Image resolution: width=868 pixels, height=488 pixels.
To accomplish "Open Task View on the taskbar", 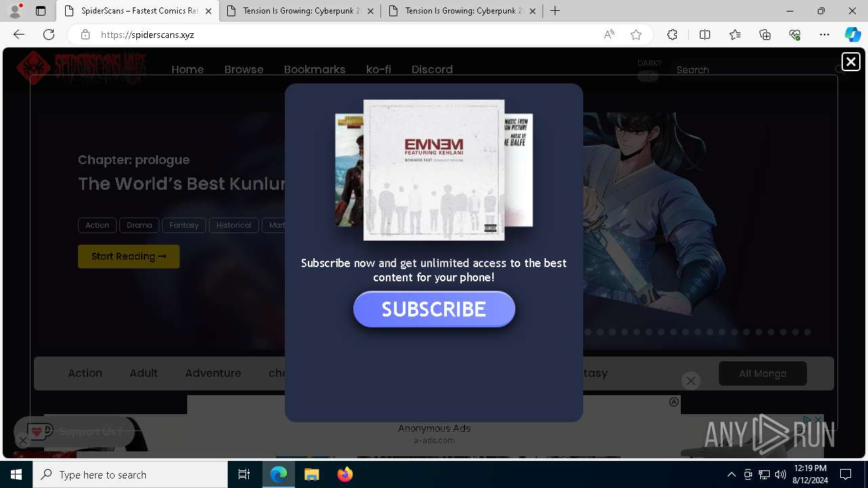I will [x=244, y=474].
